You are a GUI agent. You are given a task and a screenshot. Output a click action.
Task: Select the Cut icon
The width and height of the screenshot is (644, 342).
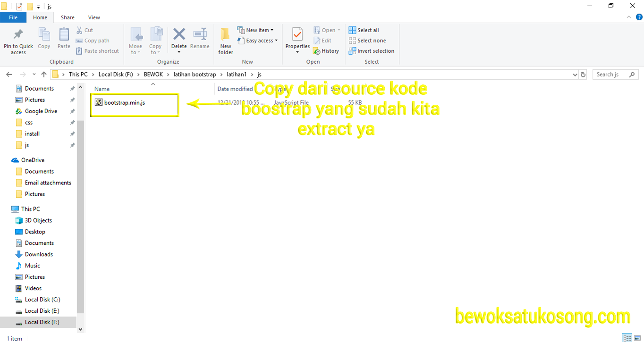[x=79, y=30]
